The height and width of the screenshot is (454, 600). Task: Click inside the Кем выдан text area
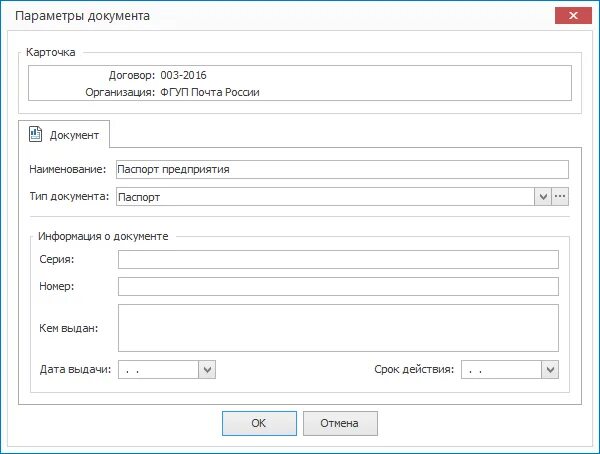338,328
